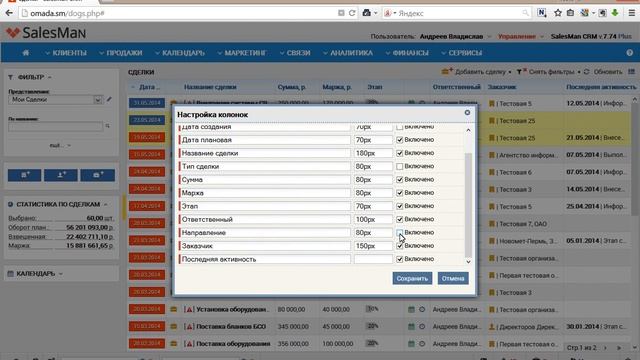Click Сохранить button
The image size is (640, 360).
click(x=412, y=278)
